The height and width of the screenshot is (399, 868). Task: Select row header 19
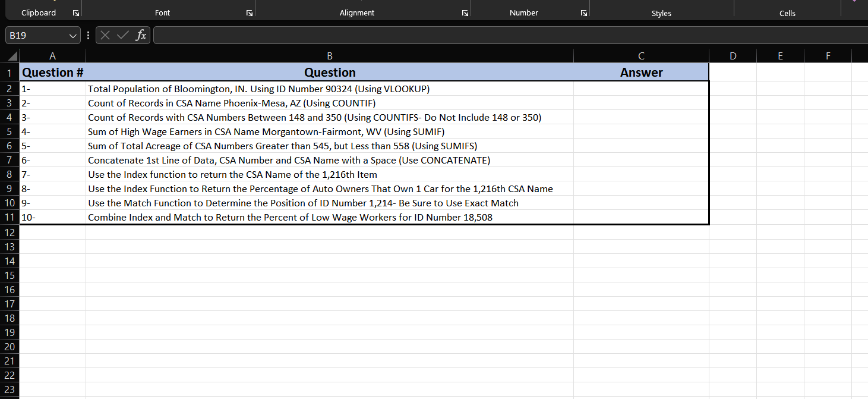(10, 332)
